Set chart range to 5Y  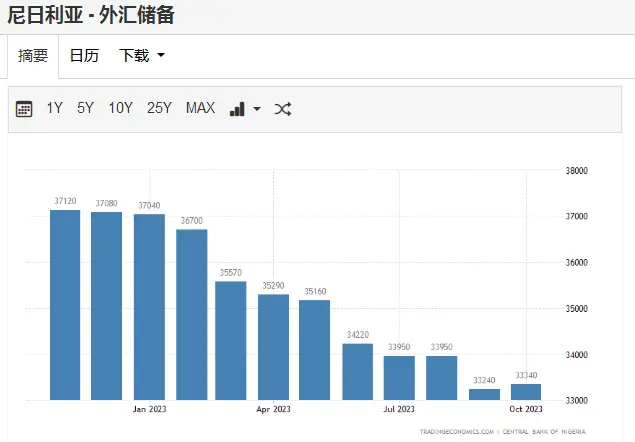tap(85, 108)
